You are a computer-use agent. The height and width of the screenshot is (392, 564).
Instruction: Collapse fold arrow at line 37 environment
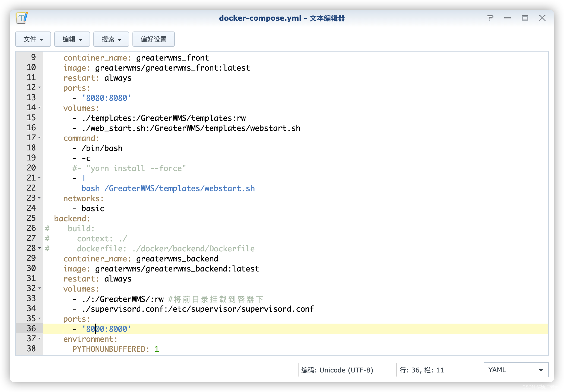pyautogui.click(x=40, y=339)
